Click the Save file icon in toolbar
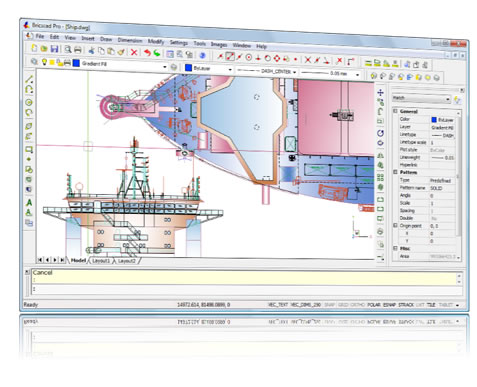The image size is (477, 387). (54, 49)
